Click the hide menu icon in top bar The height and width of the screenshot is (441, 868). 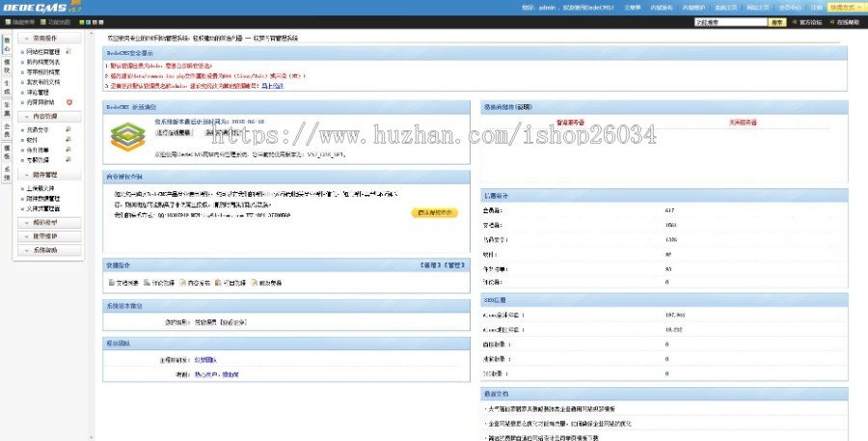(8, 20)
